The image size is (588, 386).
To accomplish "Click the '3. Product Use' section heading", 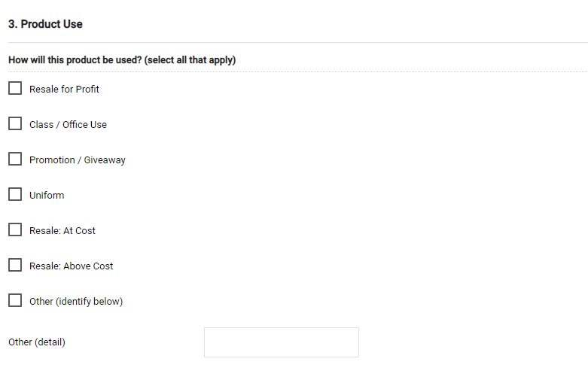I will pos(45,24).
